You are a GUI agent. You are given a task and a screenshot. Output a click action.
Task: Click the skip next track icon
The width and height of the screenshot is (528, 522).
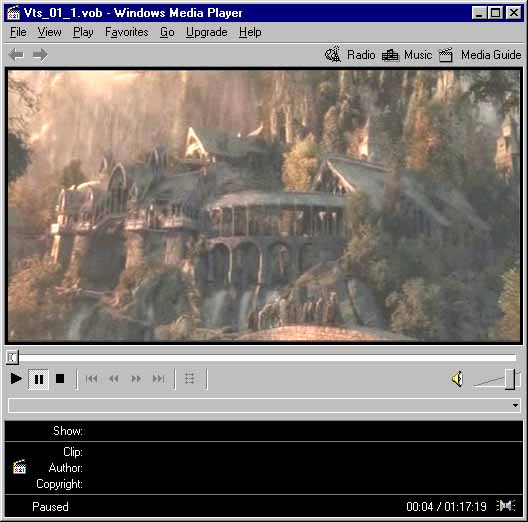(x=158, y=379)
